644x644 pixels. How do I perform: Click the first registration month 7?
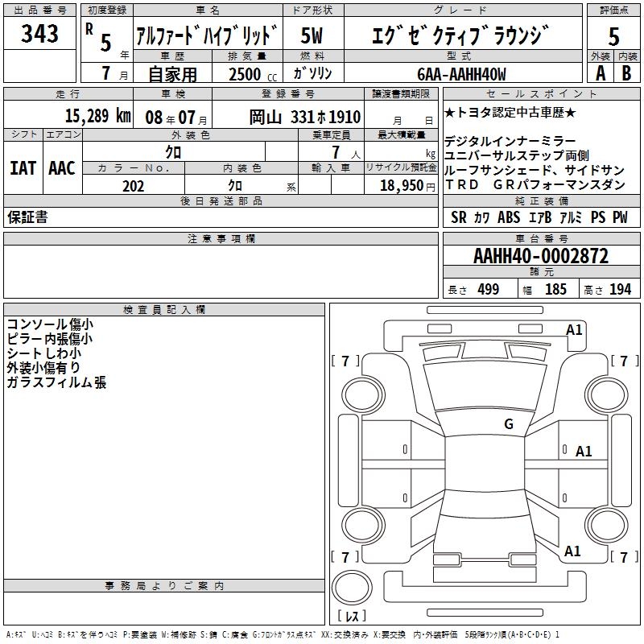106,73
